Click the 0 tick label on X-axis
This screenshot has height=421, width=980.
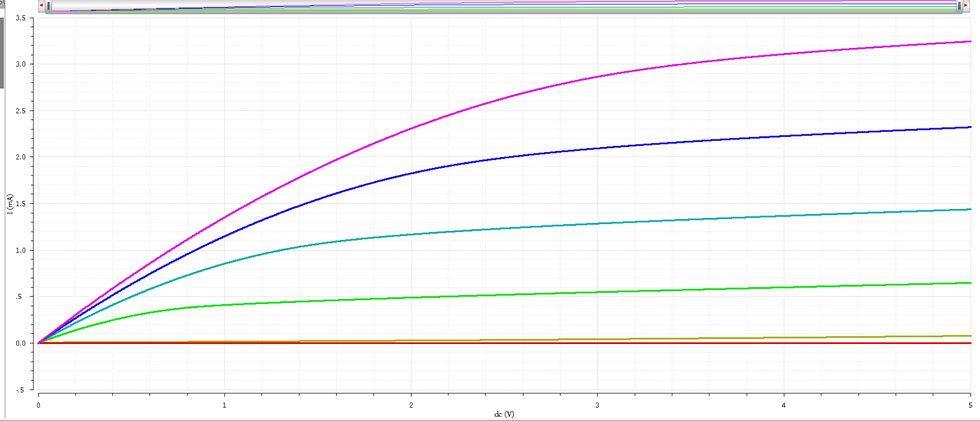(38, 403)
